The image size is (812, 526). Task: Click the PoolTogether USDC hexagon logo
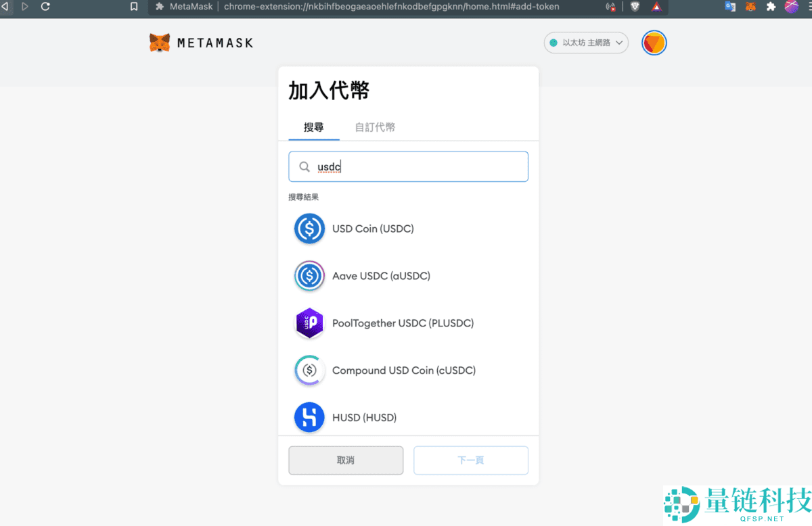pos(309,323)
